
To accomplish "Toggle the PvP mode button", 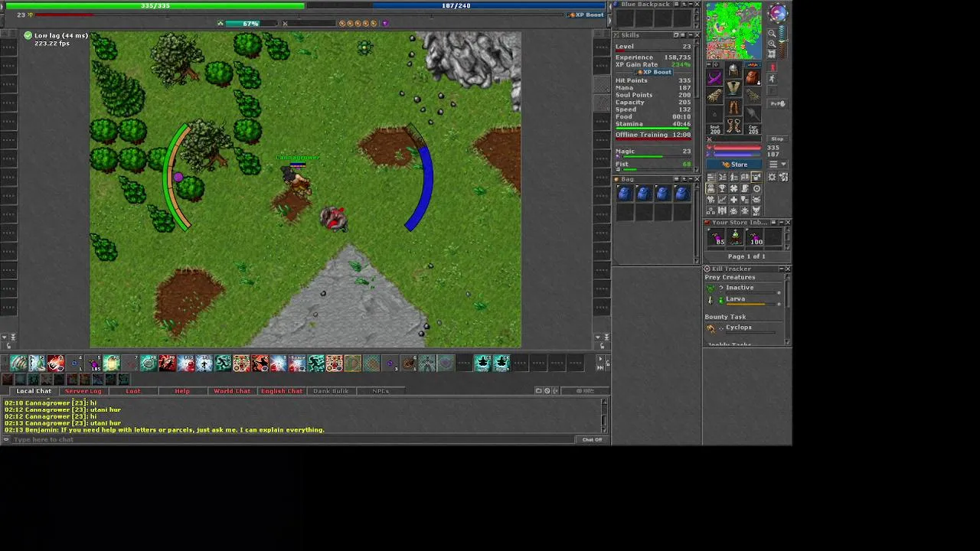I will tap(777, 104).
